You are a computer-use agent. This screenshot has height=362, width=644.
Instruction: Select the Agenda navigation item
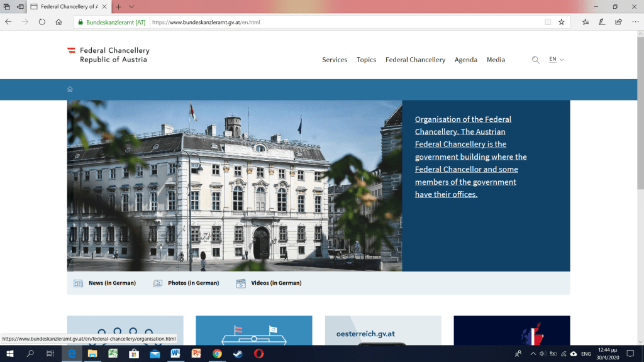pos(465,60)
